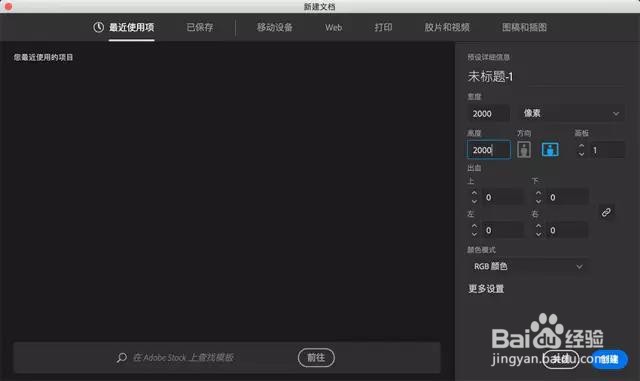This screenshot has width=640, height=381.
Task: Decrease left bleed value
Action: click(474, 234)
